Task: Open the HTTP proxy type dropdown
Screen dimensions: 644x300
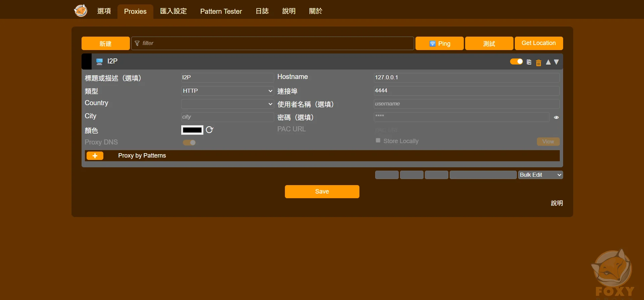Action: pyautogui.click(x=227, y=91)
